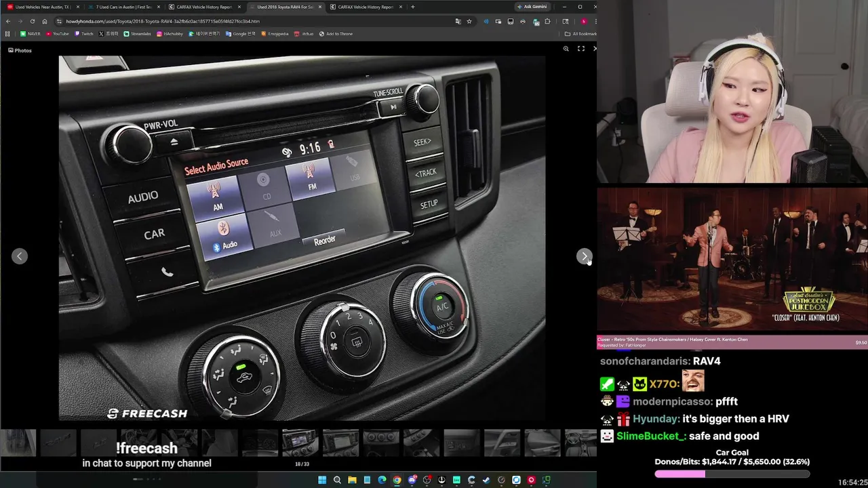The width and height of the screenshot is (868, 488).
Task: Open Steam from the taskbar
Action: (x=486, y=480)
